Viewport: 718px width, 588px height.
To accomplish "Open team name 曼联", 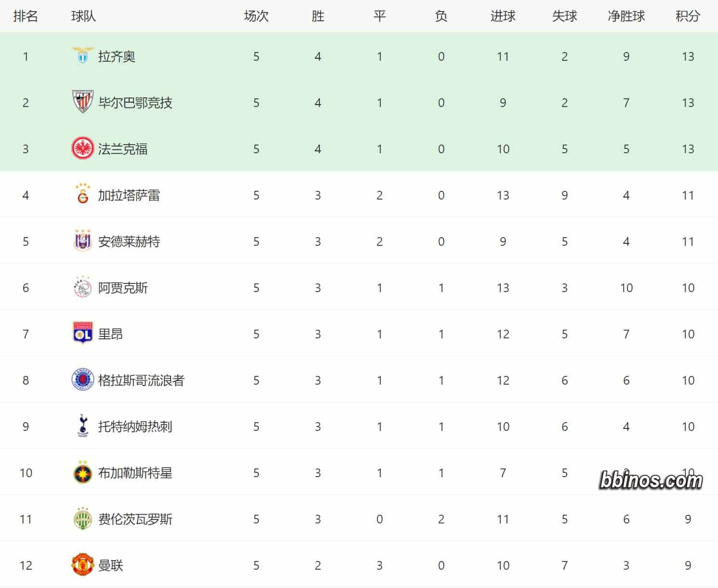I will [111, 565].
